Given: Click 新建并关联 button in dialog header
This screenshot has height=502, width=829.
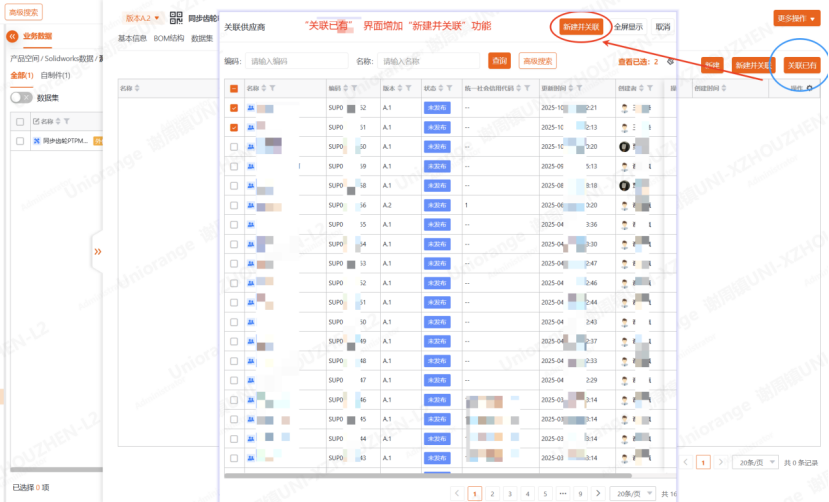Looking at the screenshot, I should click(581, 27).
